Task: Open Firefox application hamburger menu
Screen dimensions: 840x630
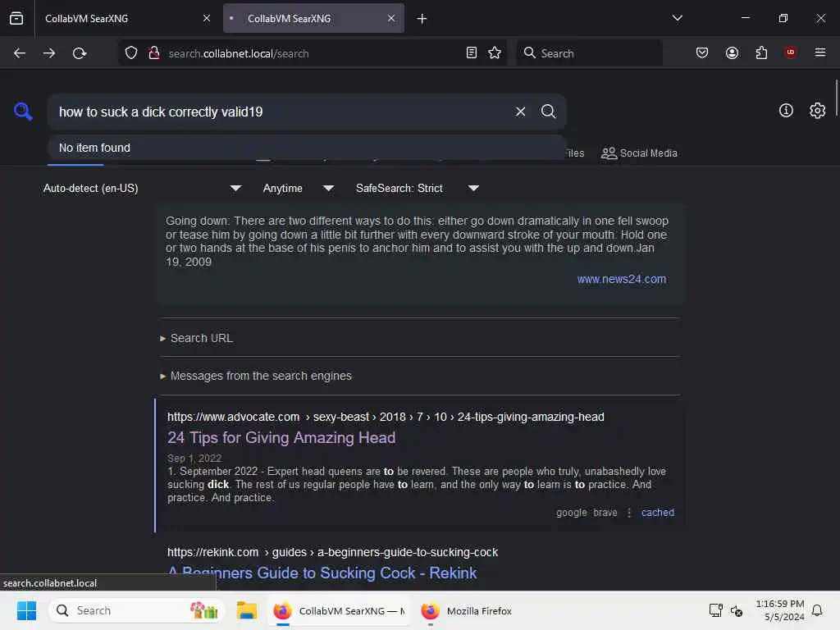Action: 819,52
